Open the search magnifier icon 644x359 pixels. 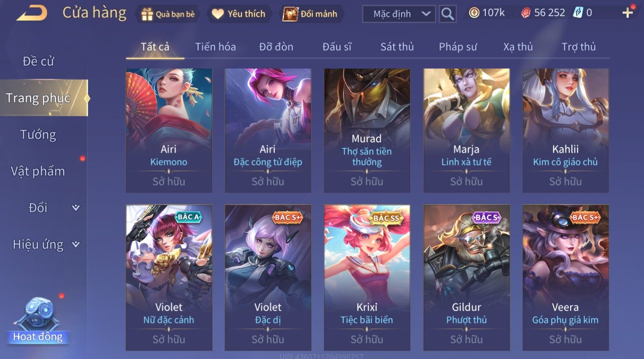tap(447, 14)
